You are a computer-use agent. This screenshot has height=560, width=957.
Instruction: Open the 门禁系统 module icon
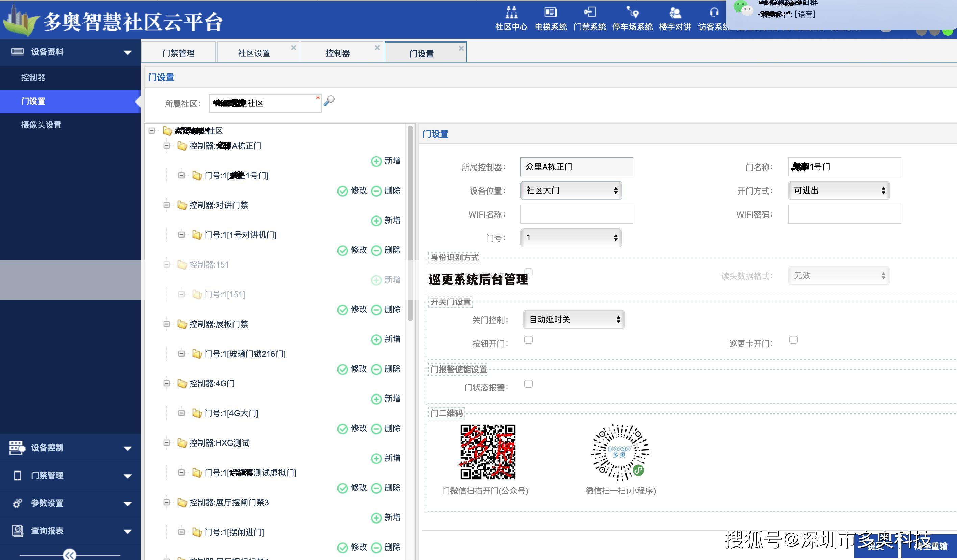pos(590,12)
